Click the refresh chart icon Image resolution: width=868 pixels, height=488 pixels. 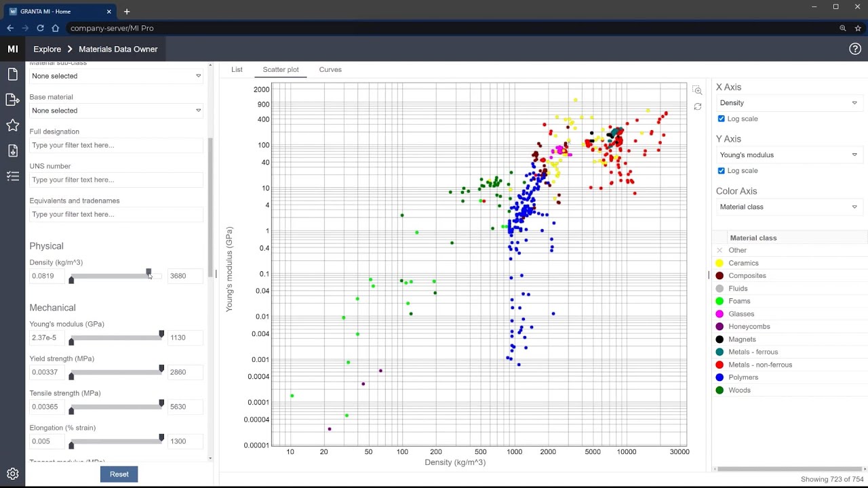pos(697,106)
